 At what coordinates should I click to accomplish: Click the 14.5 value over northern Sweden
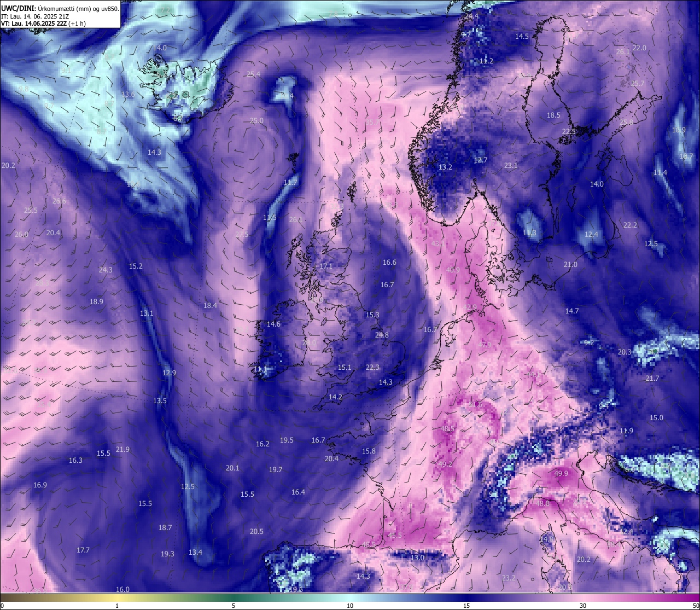[x=522, y=37]
